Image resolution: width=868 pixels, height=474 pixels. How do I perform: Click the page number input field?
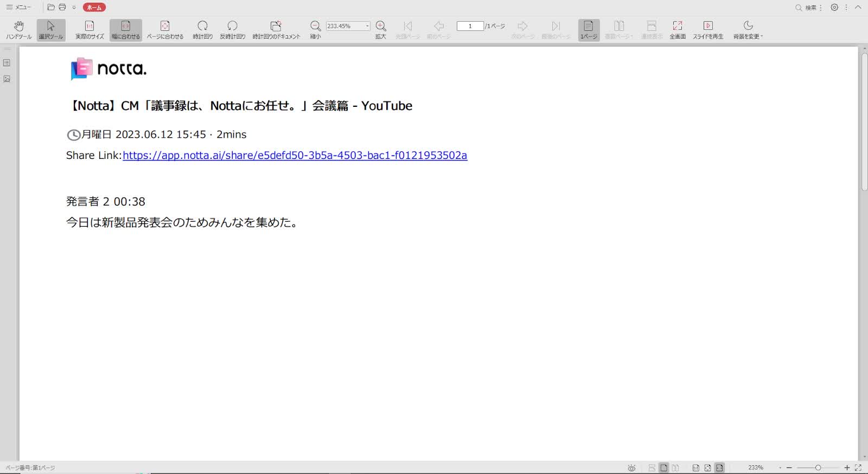(470, 26)
